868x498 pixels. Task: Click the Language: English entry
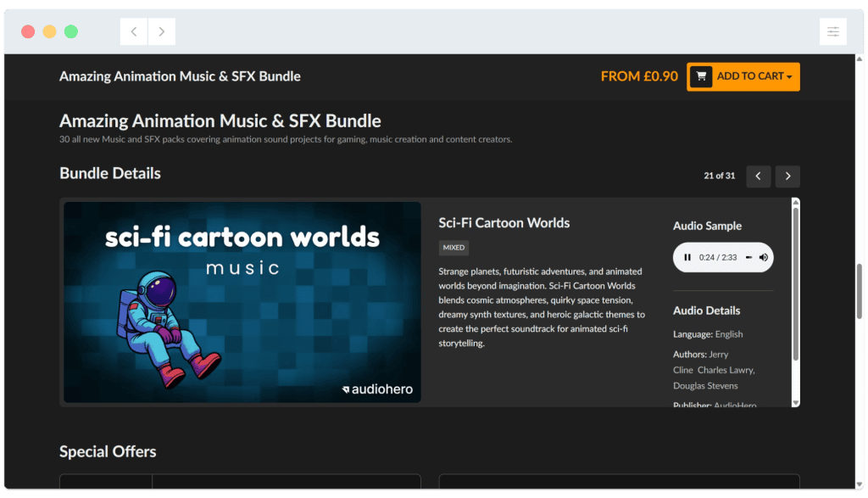tap(708, 334)
